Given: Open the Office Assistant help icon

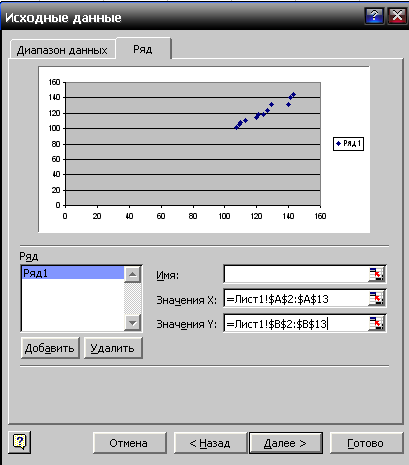Looking at the screenshot, I should pyautogui.click(x=20, y=442).
